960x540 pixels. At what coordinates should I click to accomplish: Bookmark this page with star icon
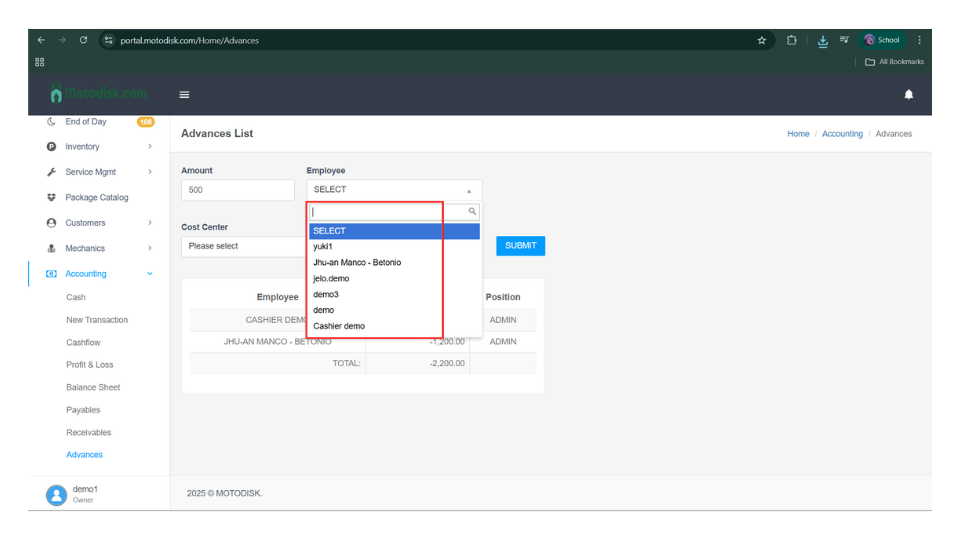pos(762,40)
